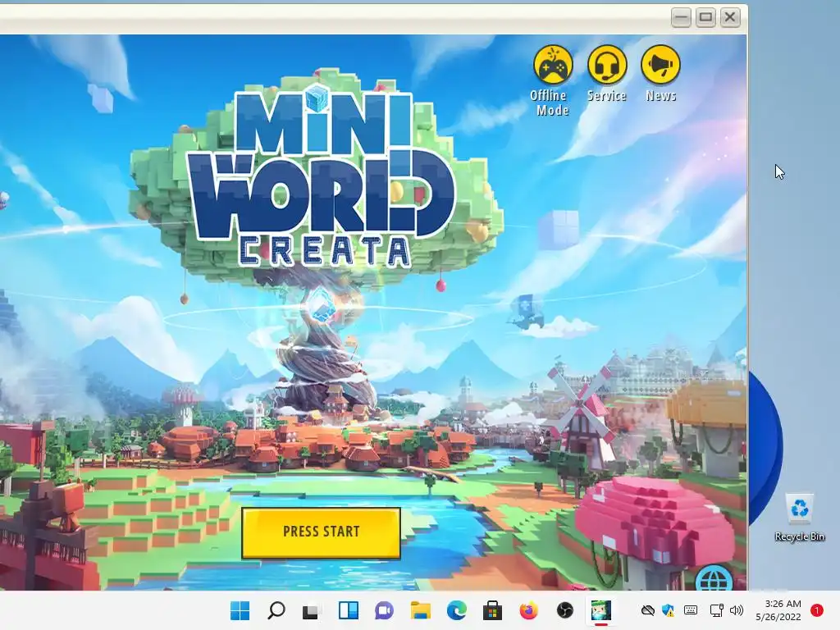Open Offline Mode gamepad icon
Screen dimensions: 840x630
[x=553, y=66]
